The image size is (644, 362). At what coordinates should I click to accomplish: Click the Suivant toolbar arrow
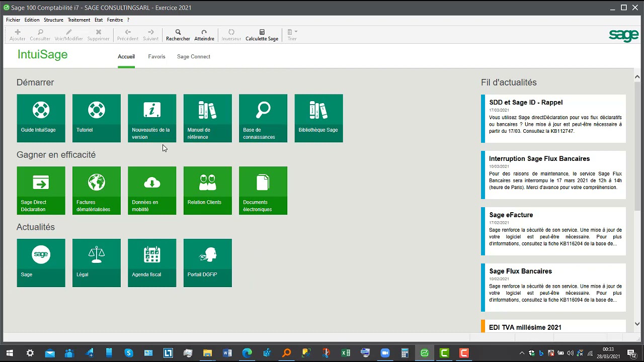(x=151, y=35)
